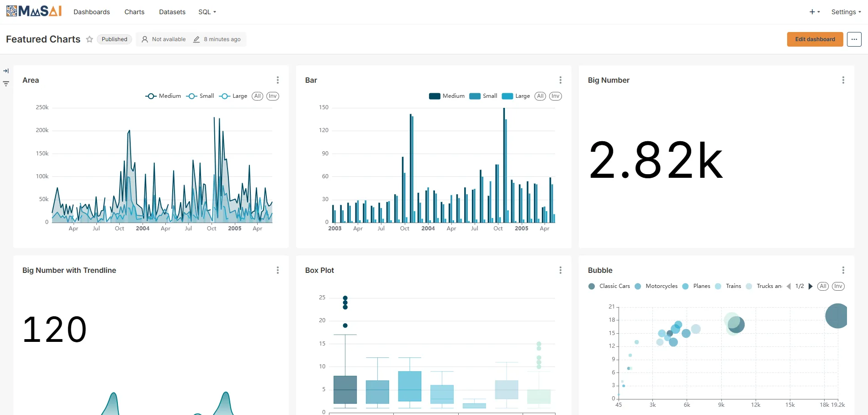This screenshot has height=415, width=868.
Task: Open the Box Plot options menu
Action: (561, 270)
